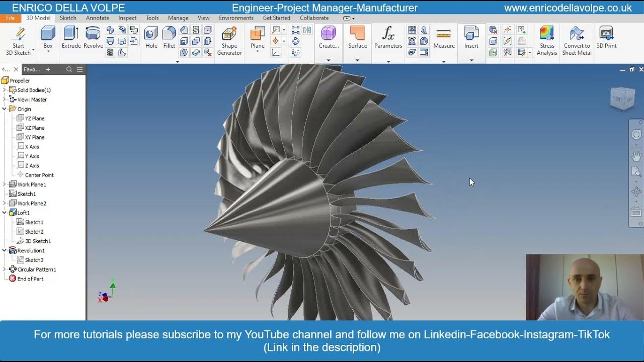Screen dimensions: 644x362
Task: Select the Favorites browser tab
Action: click(x=32, y=69)
